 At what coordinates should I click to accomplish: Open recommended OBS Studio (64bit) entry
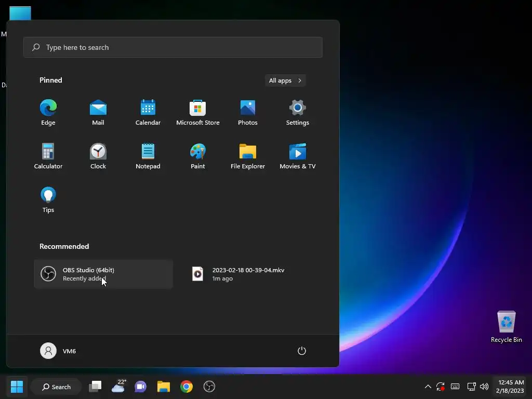pyautogui.click(x=103, y=274)
